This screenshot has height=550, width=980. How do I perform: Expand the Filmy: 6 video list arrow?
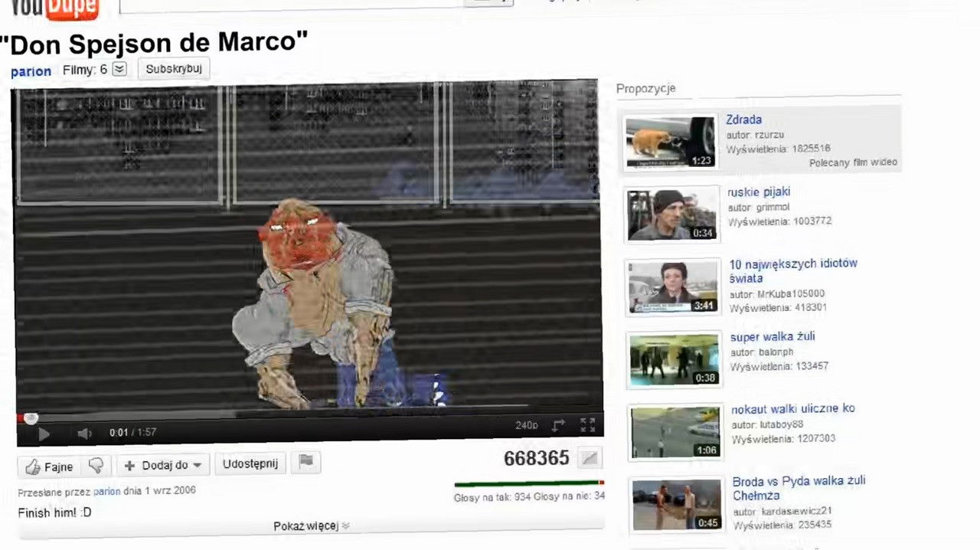(119, 69)
